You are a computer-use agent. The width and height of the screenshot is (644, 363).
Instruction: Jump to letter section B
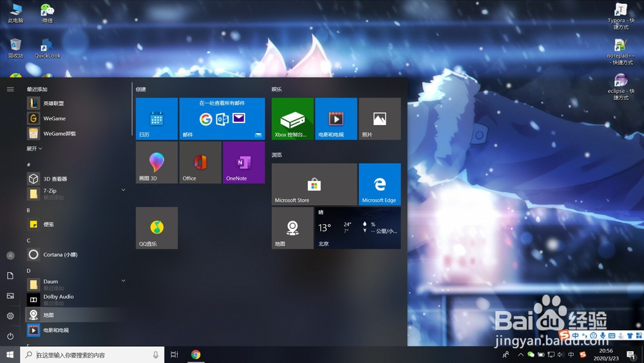coord(28,210)
